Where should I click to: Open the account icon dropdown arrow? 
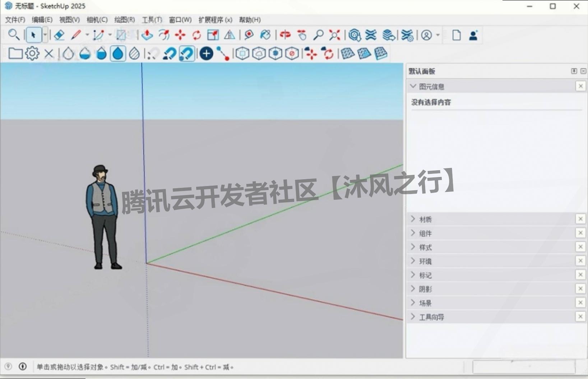[x=437, y=35]
